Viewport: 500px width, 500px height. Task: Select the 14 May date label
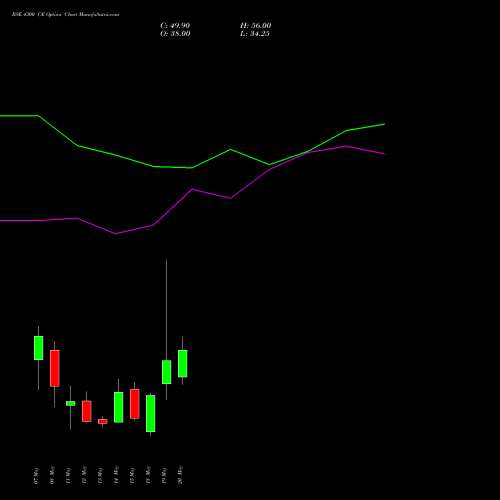(x=116, y=475)
